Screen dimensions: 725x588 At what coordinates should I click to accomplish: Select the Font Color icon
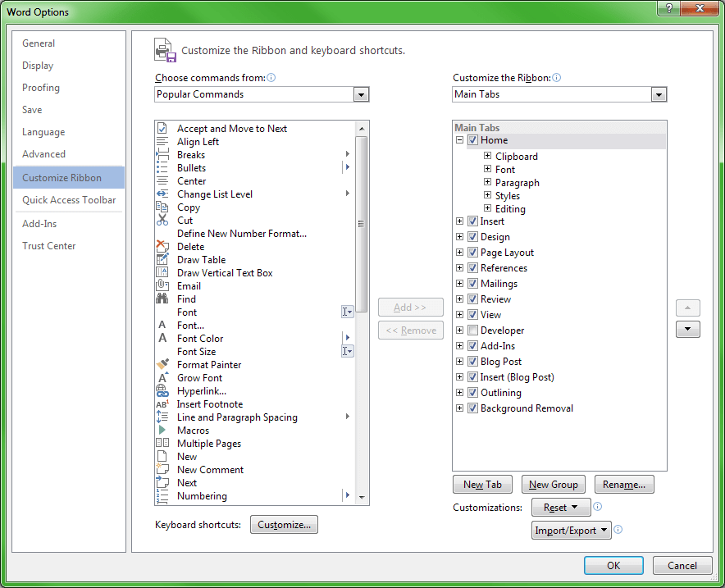click(162, 338)
